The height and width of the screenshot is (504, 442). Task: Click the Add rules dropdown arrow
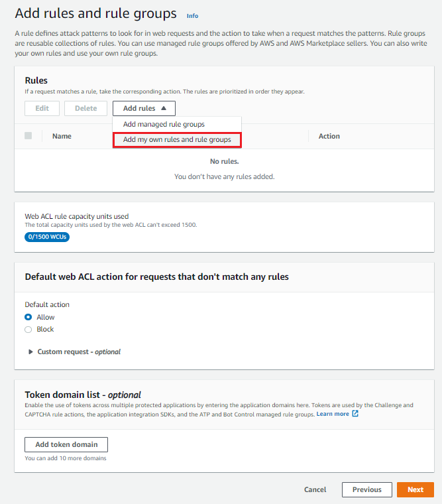164,108
